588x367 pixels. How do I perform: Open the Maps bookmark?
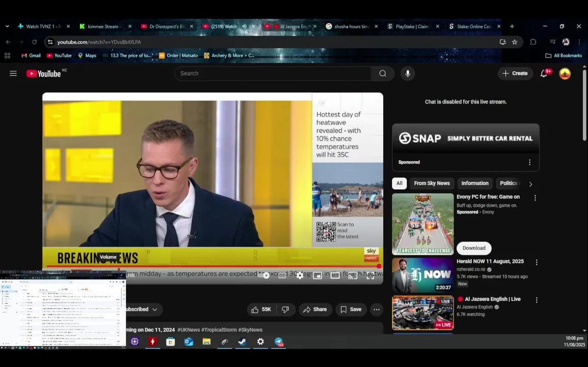click(x=87, y=56)
